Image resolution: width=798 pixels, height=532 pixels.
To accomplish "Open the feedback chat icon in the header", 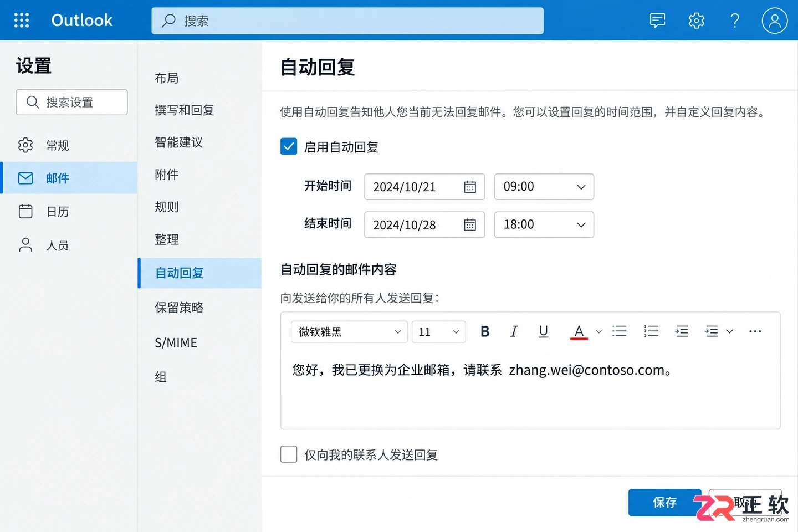I will click(x=657, y=21).
